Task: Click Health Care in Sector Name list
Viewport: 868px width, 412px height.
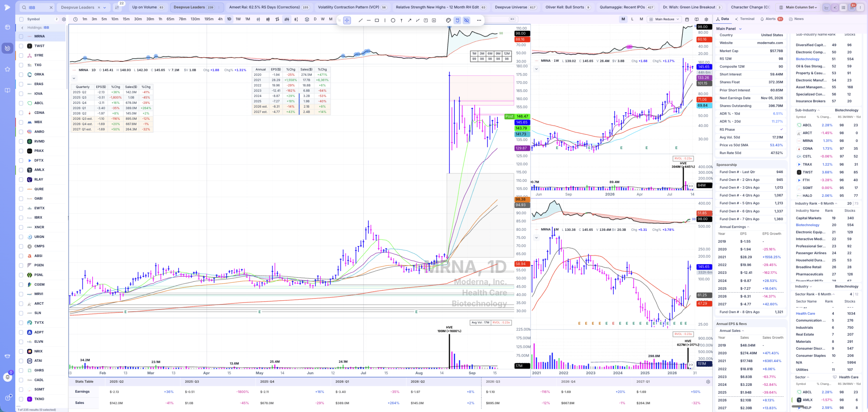Action: [805, 314]
